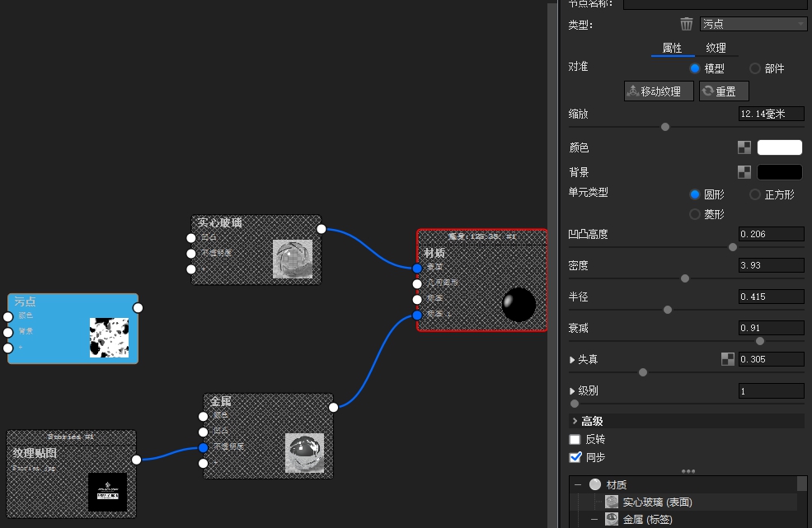The image size is (812, 528).
Task: Click the black sphere preview in the 材质 node
Action: tap(519, 305)
